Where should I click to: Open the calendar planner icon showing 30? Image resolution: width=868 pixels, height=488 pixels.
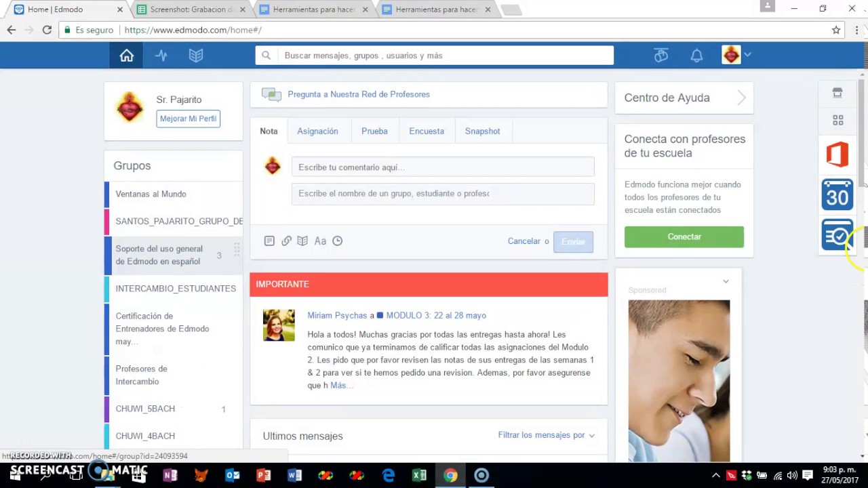click(x=837, y=195)
